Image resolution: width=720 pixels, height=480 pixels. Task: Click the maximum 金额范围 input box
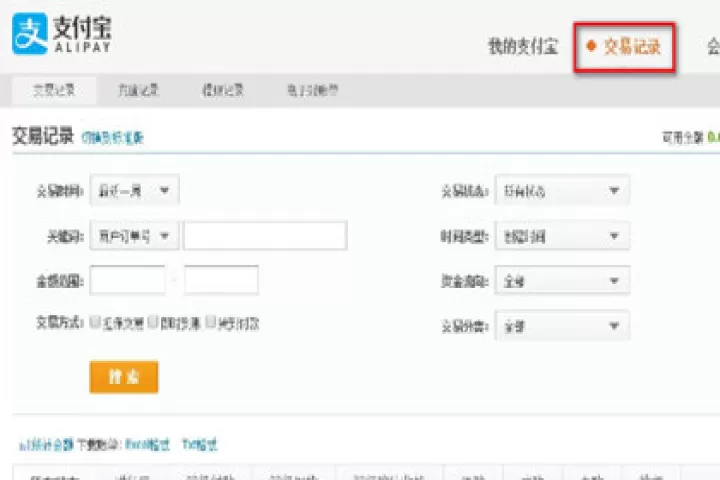tap(221, 280)
